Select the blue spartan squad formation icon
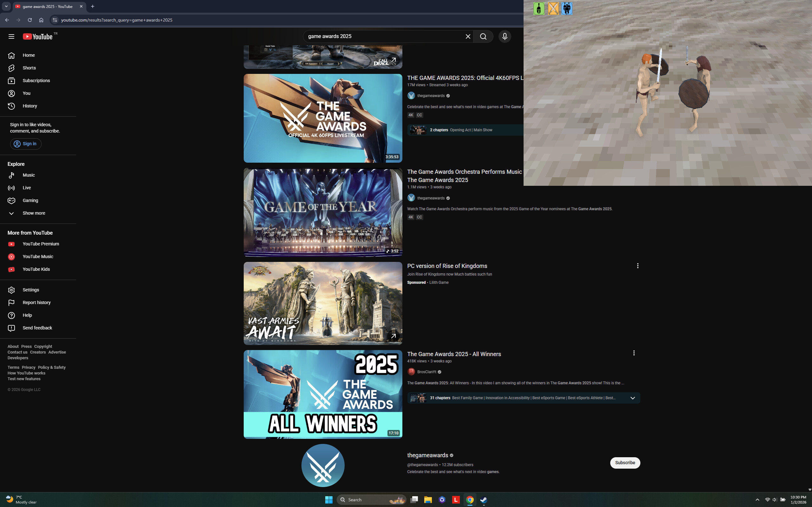 [x=566, y=8]
